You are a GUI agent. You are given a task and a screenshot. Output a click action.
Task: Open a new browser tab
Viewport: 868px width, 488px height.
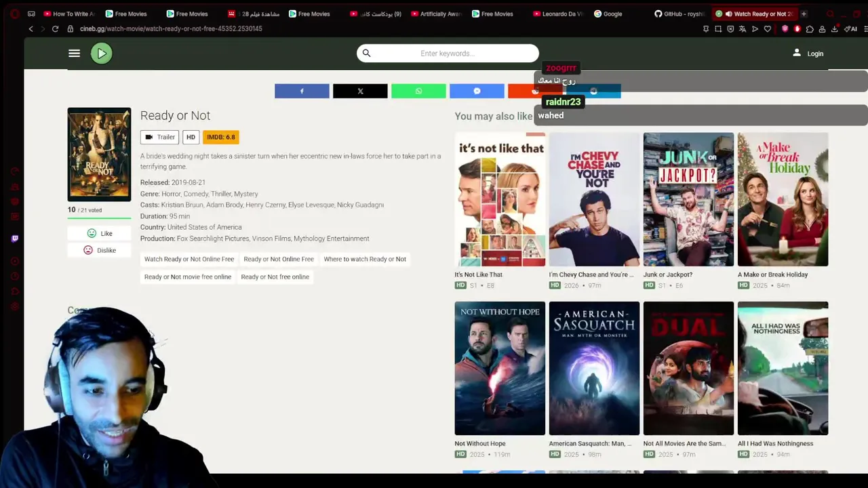(x=804, y=14)
